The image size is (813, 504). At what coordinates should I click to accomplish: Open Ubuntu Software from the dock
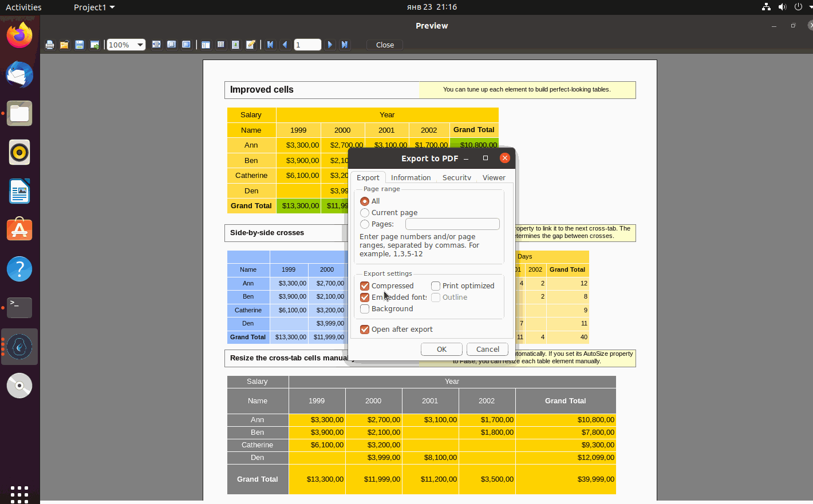[19, 230]
